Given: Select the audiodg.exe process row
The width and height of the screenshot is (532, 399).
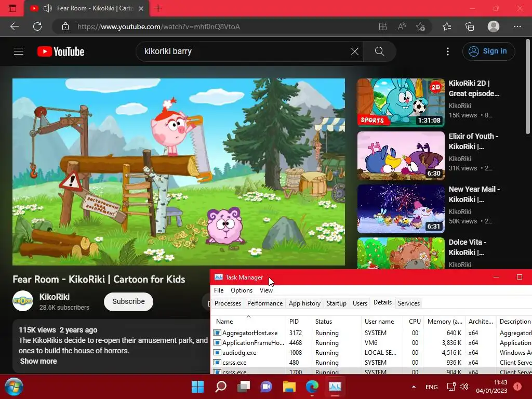Looking at the screenshot, I should [x=371, y=353].
